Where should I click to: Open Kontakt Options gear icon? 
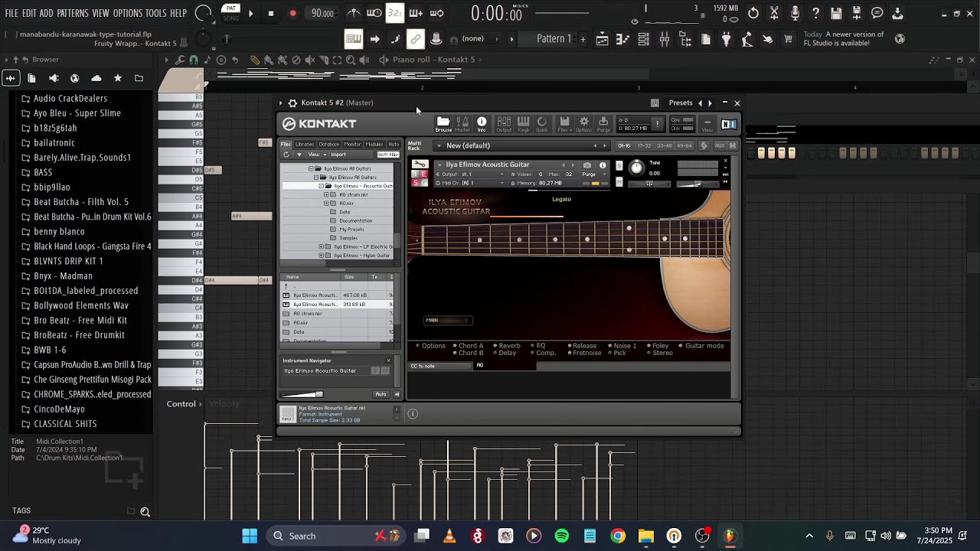pos(584,124)
